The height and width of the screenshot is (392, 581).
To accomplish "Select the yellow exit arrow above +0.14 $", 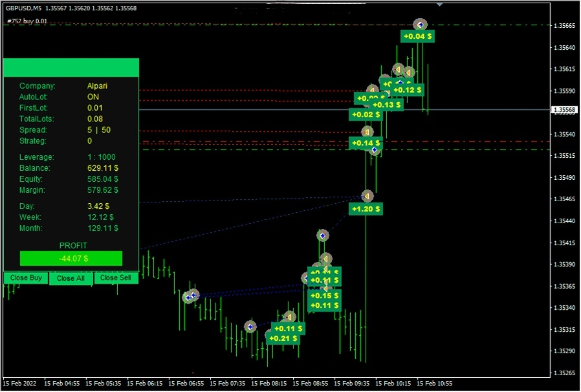I will (367, 132).
